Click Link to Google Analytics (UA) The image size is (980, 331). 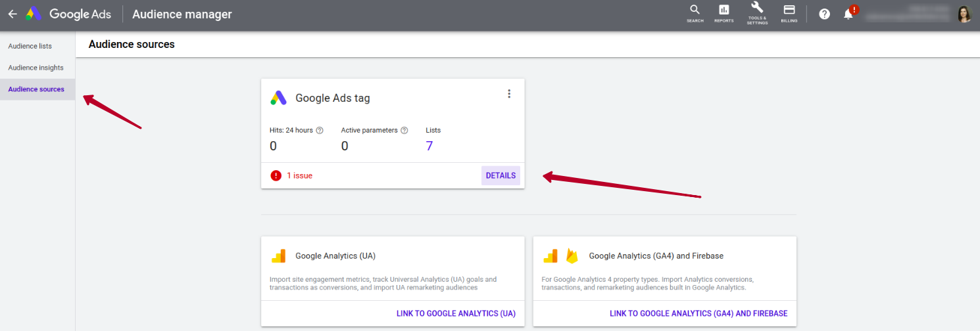pyautogui.click(x=456, y=313)
